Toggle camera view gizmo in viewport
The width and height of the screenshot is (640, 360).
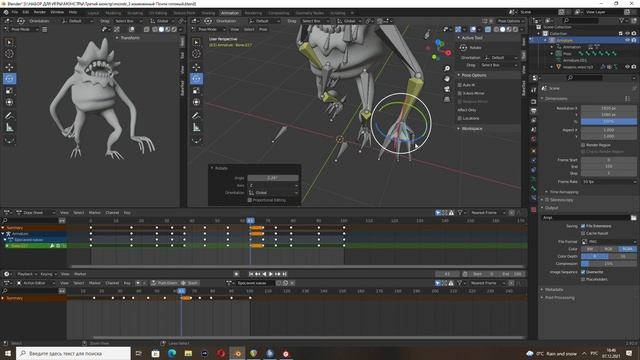[447, 89]
